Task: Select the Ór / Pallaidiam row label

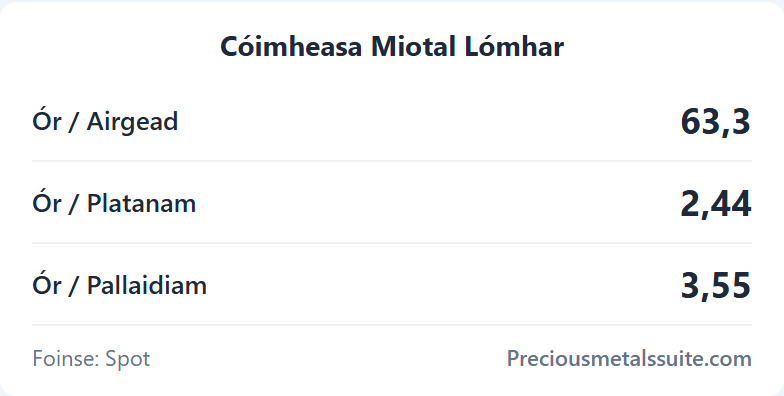Action: tap(120, 285)
